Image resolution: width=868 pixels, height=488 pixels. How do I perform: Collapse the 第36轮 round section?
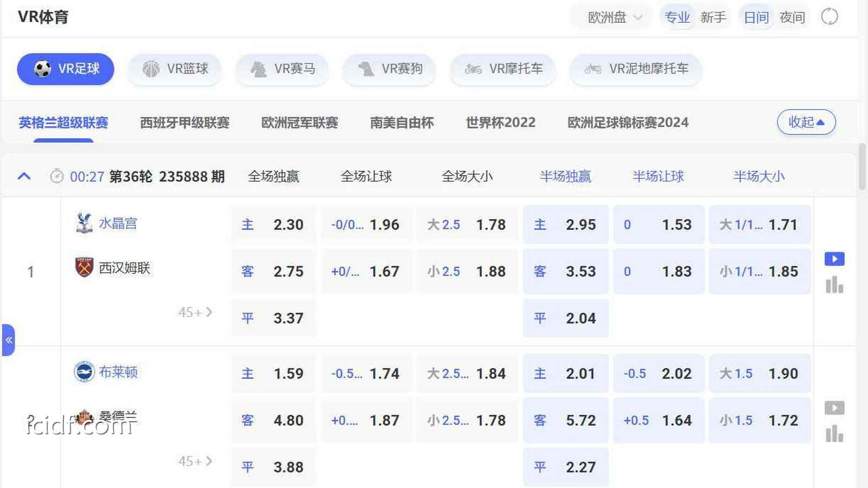pyautogui.click(x=24, y=176)
